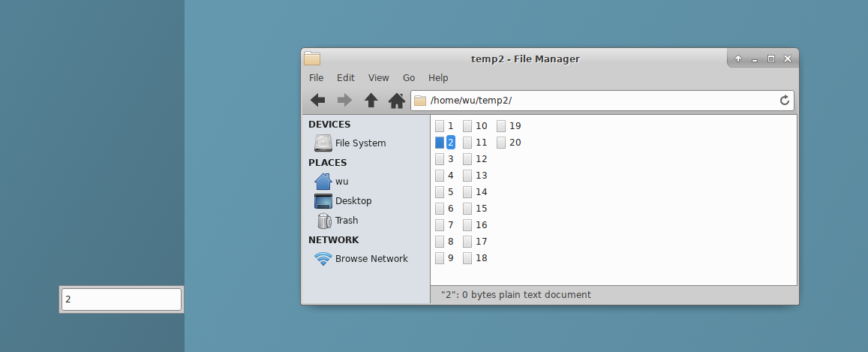Open Desktop place in the sidebar
This screenshot has height=352, width=868.
click(353, 201)
